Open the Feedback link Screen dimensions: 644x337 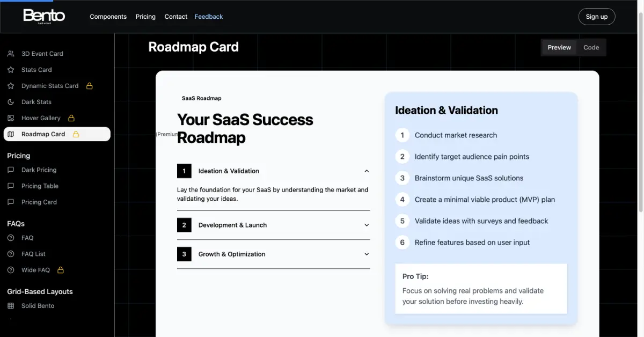[209, 17]
